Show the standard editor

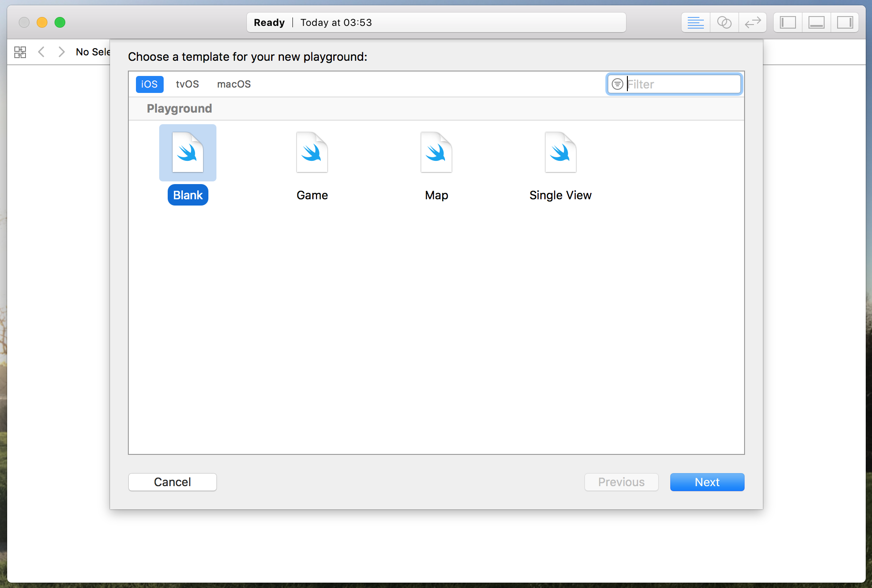pos(695,22)
